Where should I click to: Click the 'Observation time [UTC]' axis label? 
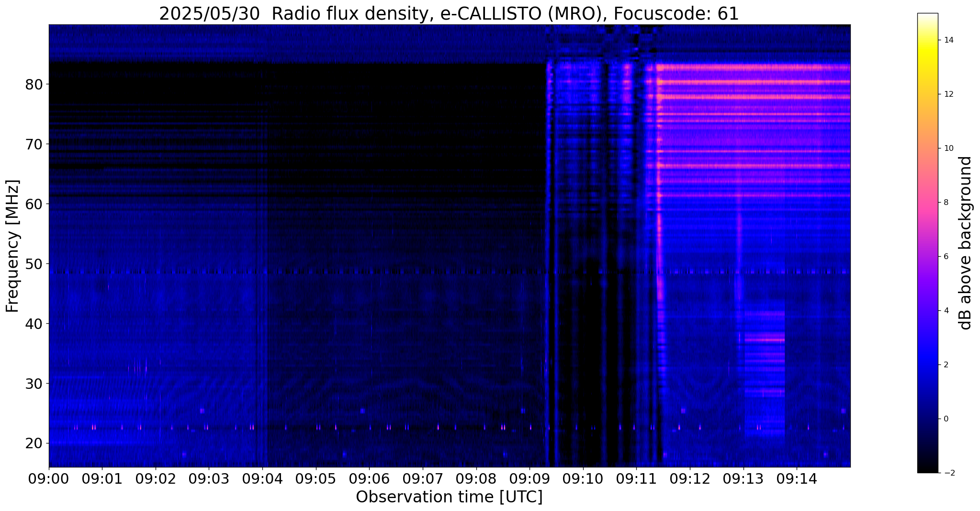coord(449,497)
